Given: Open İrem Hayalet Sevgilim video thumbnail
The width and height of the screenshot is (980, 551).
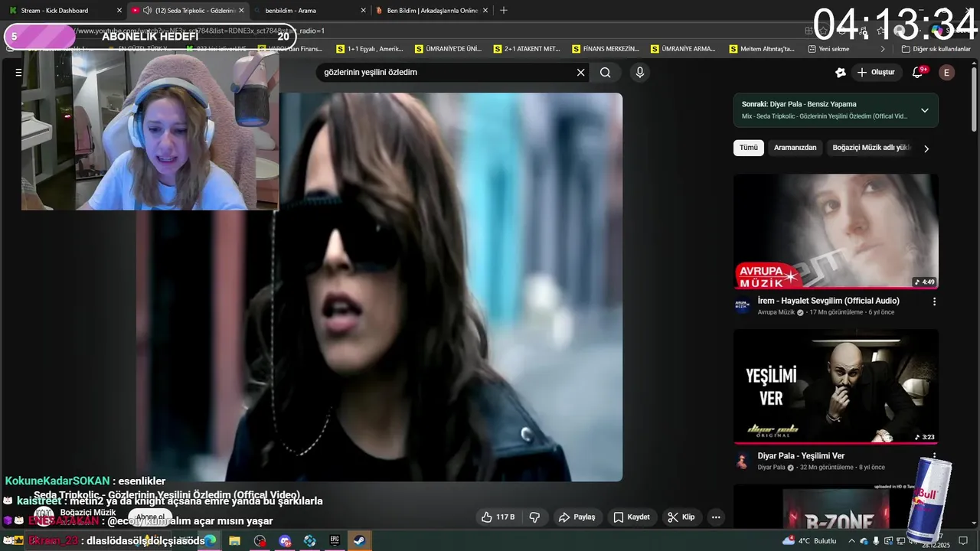Looking at the screenshot, I should point(836,231).
